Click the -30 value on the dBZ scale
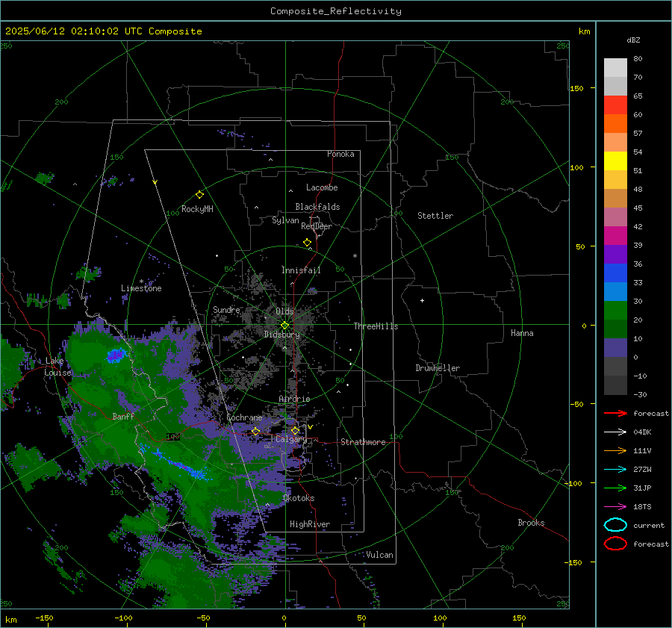This screenshot has height=628, width=672. coord(640,394)
